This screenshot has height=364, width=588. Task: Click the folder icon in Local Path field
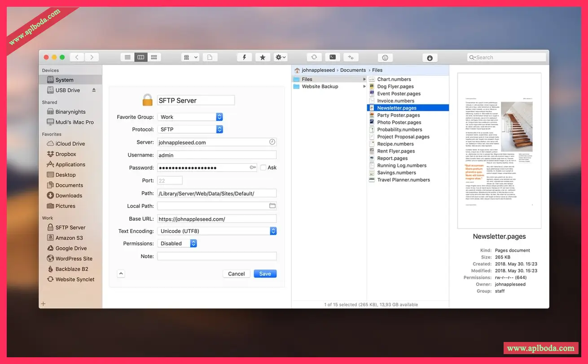pos(272,206)
